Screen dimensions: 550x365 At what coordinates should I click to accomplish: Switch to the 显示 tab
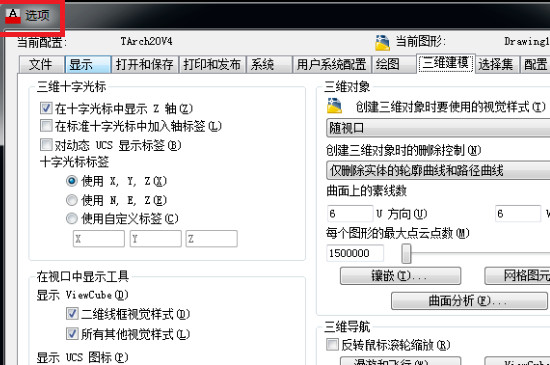pyautogui.click(x=88, y=65)
